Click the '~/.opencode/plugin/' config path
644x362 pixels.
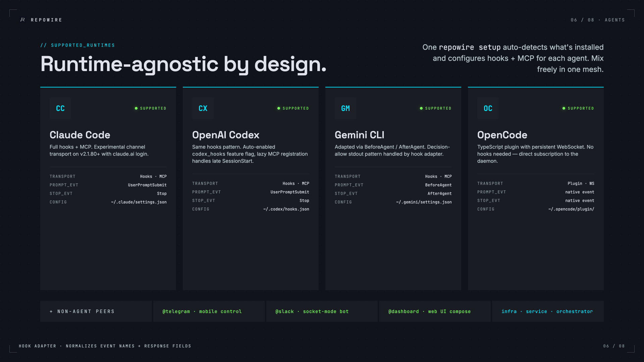click(571, 209)
